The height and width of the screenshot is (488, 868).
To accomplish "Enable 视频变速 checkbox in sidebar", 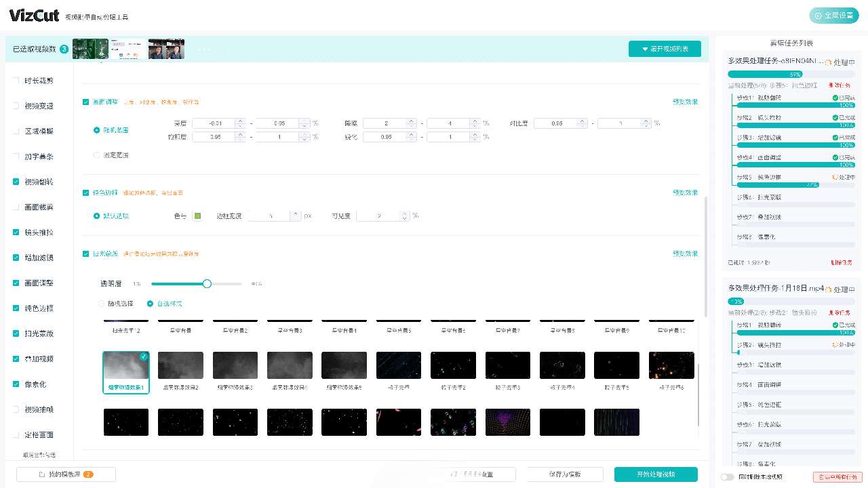I will pyautogui.click(x=16, y=106).
